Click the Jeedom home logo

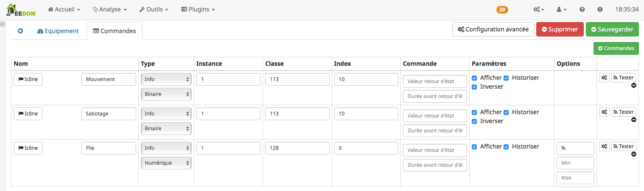tap(21, 9)
